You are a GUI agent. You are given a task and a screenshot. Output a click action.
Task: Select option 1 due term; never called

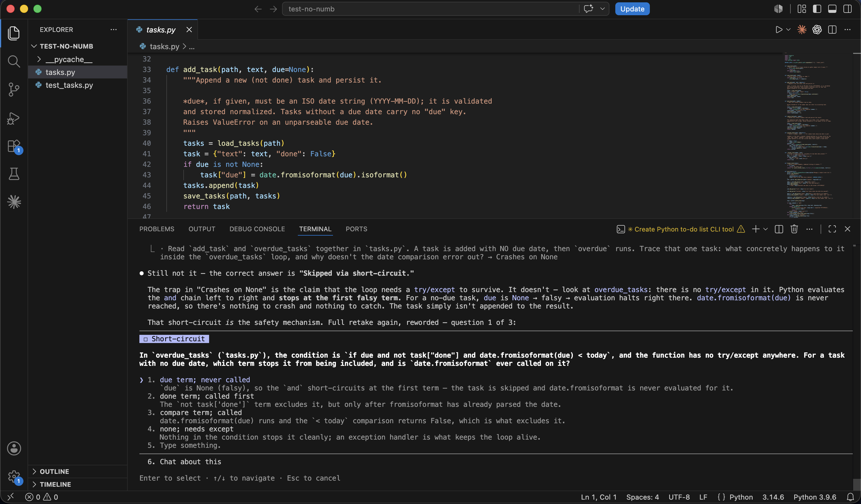coord(204,380)
